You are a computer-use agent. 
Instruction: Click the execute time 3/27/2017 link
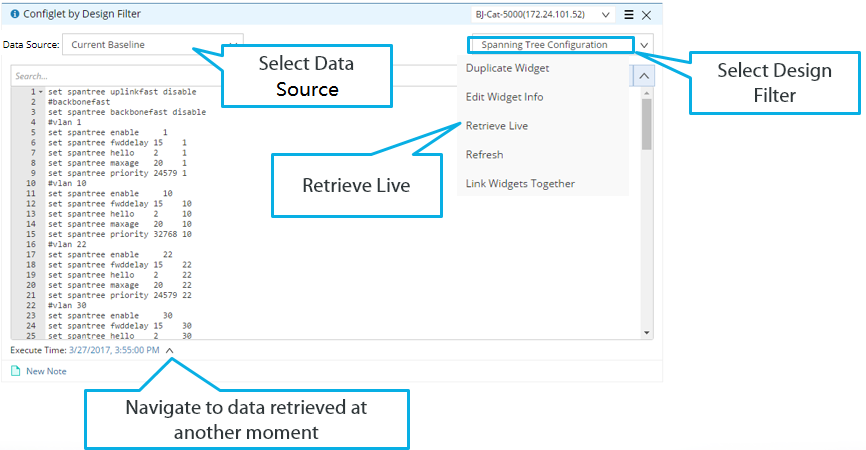tap(114, 351)
